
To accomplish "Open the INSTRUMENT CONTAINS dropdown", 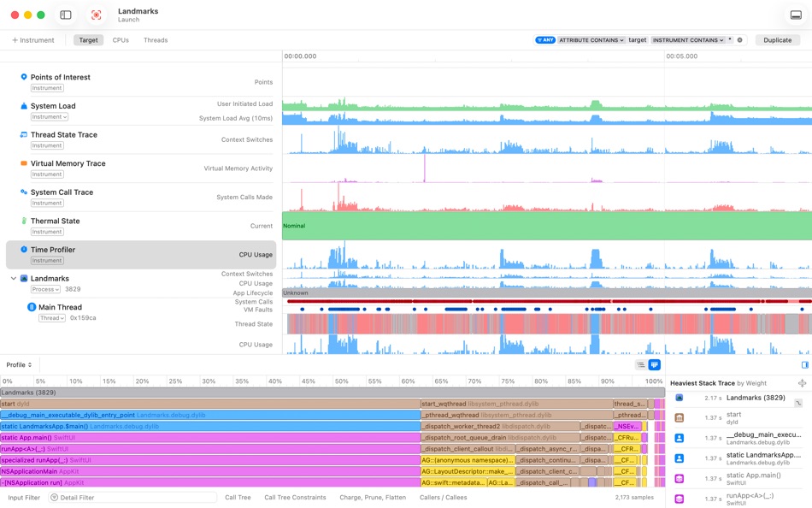I will [x=688, y=40].
